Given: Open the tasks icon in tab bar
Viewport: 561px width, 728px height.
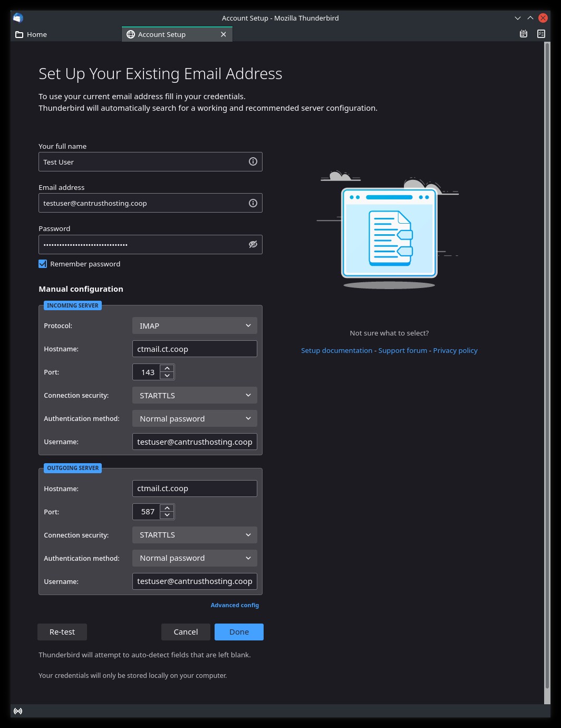Looking at the screenshot, I should [541, 34].
